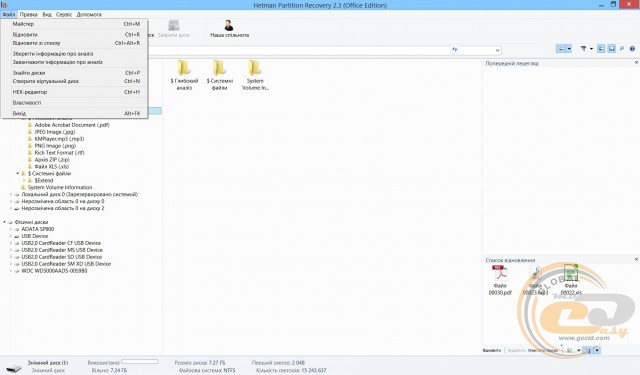Click the view mode back-arrow icon
The height and width of the screenshot is (375, 640).
561,49
